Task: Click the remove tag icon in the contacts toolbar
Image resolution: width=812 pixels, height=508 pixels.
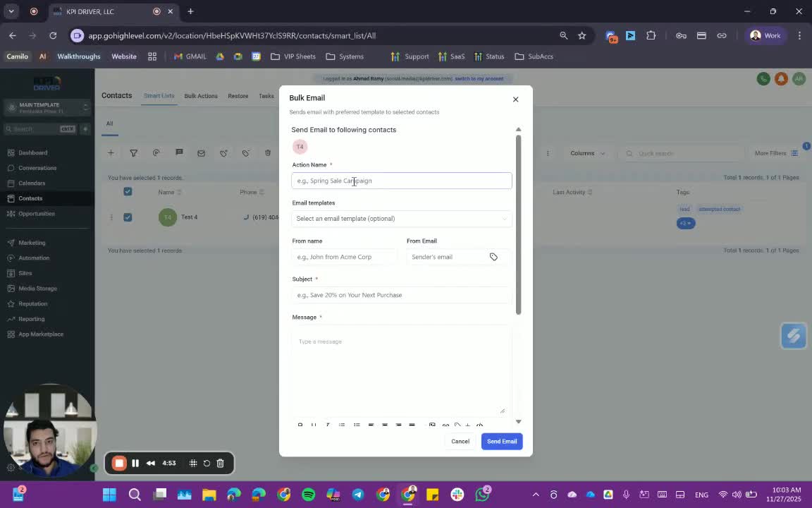Action: 245,153
